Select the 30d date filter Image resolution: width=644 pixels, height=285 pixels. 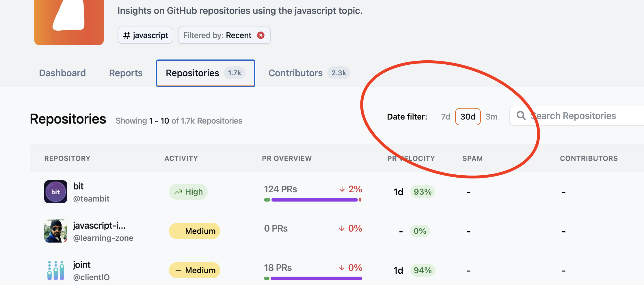pos(468,117)
